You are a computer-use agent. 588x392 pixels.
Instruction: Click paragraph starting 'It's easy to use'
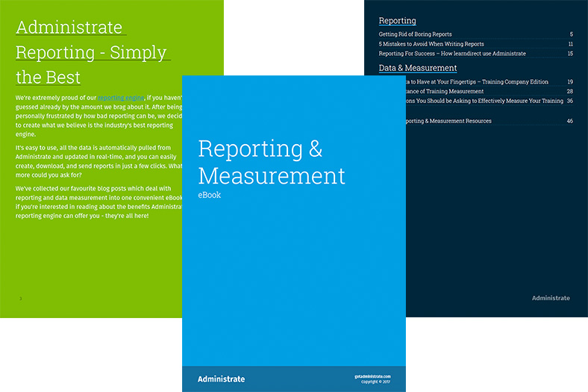pos(98,161)
